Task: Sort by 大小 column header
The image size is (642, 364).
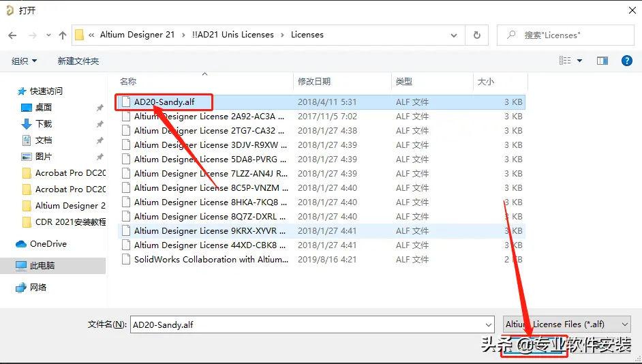Action: pyautogui.click(x=486, y=82)
